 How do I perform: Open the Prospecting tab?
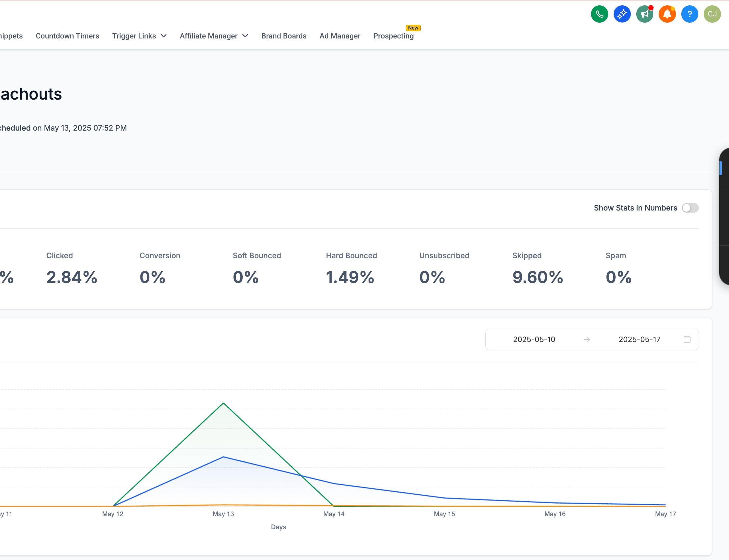[393, 36]
